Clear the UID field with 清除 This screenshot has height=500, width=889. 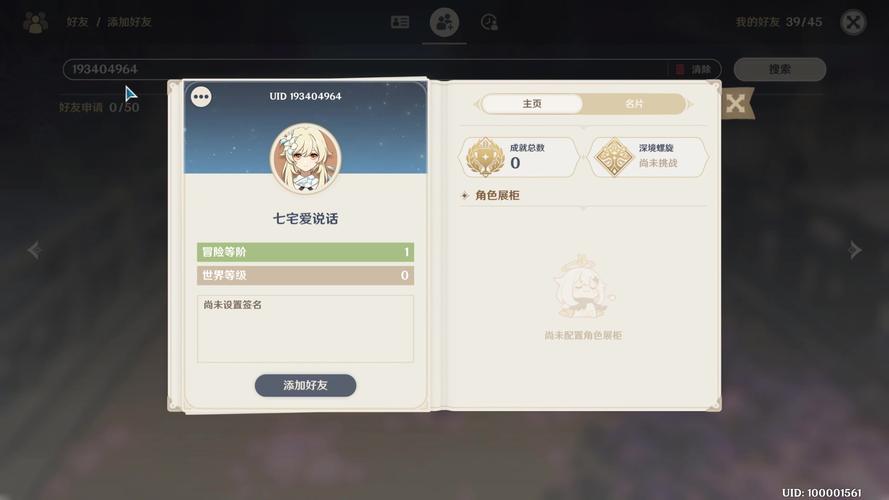694,69
